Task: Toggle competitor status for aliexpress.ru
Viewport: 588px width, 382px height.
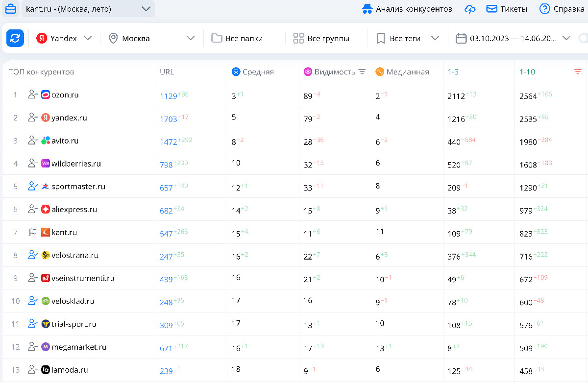Action: [33, 209]
